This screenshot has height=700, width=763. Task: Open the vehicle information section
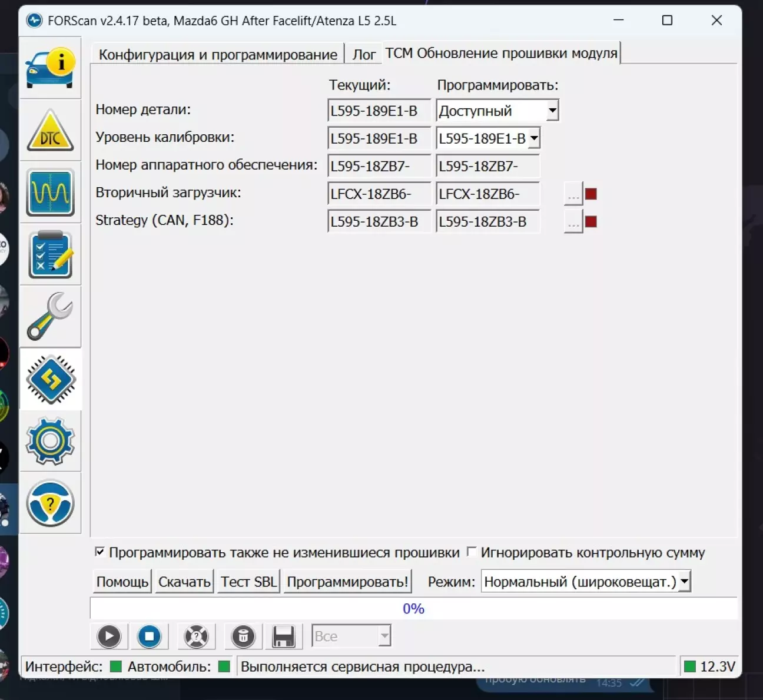tap(50, 68)
